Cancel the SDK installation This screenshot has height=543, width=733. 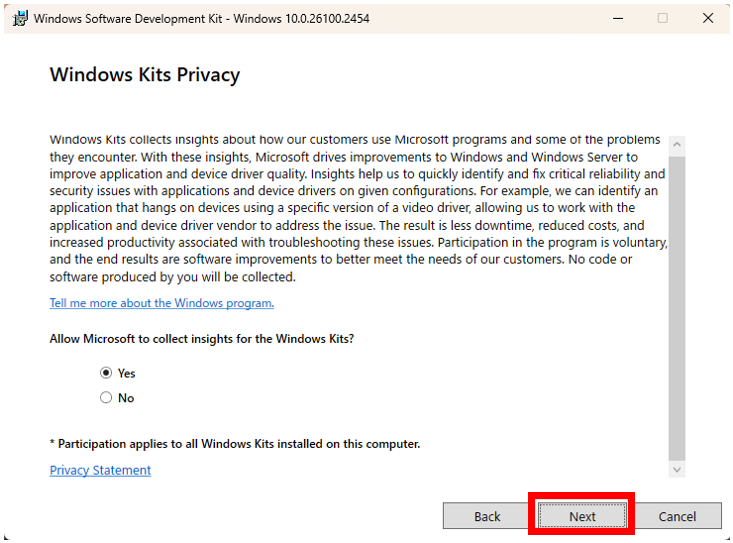677,516
